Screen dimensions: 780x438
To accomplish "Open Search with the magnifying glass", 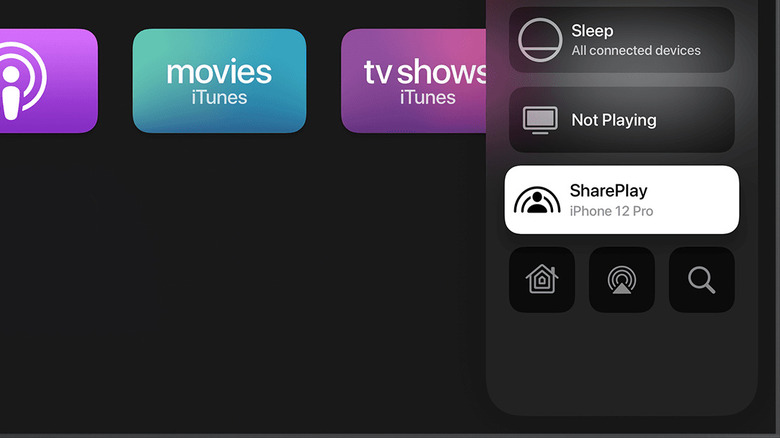I will 701,280.
